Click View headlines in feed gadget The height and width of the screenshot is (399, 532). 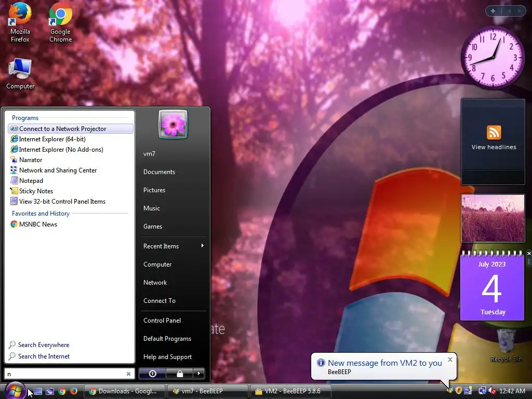(494, 147)
